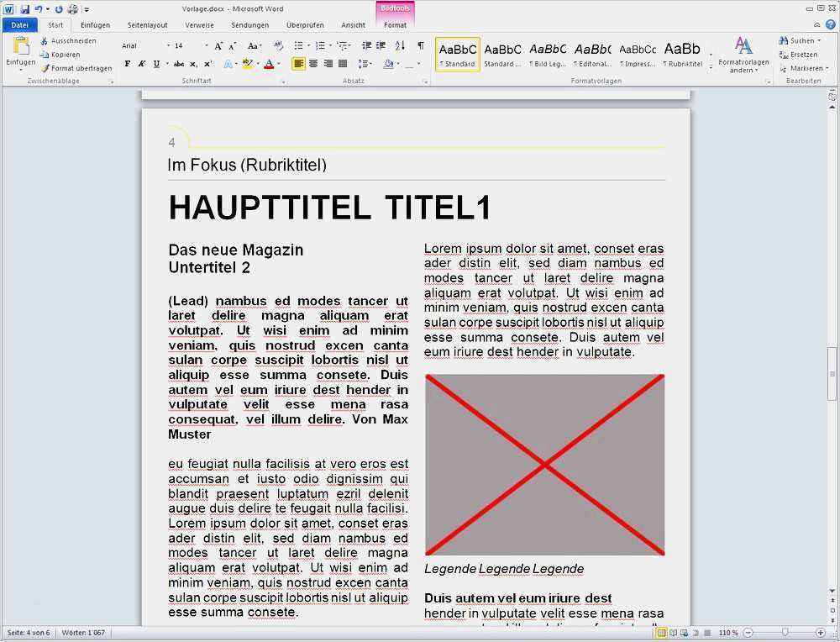Switch to the Einfügen ribbon tab

pos(95,25)
